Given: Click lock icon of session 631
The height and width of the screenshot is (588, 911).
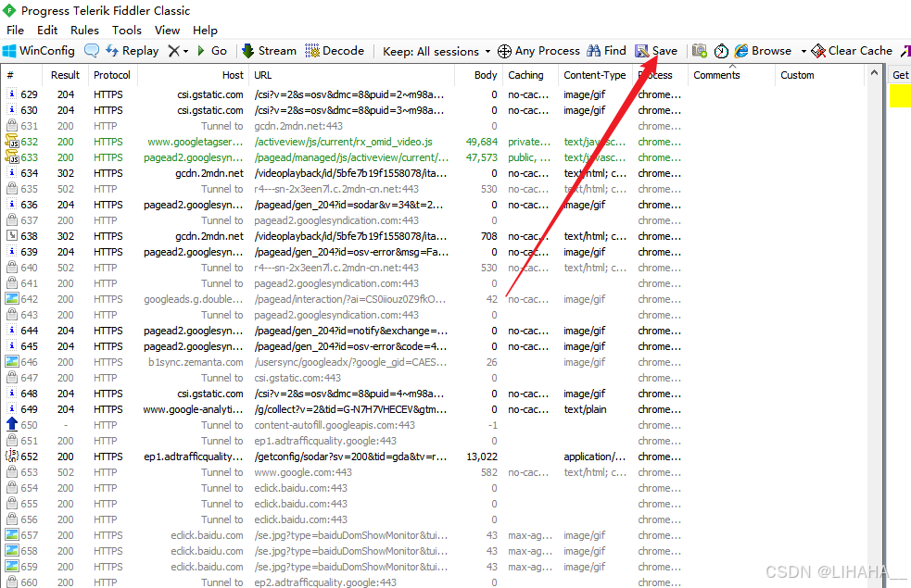Looking at the screenshot, I should (12, 125).
